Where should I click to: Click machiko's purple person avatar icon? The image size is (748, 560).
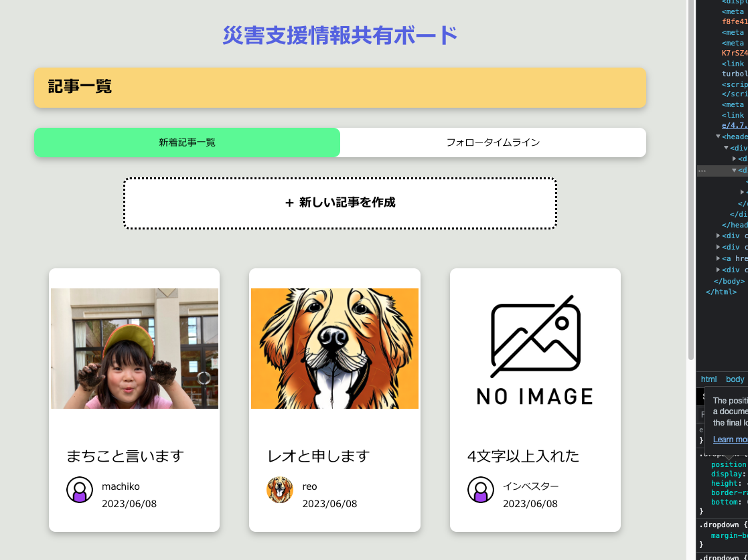80,490
